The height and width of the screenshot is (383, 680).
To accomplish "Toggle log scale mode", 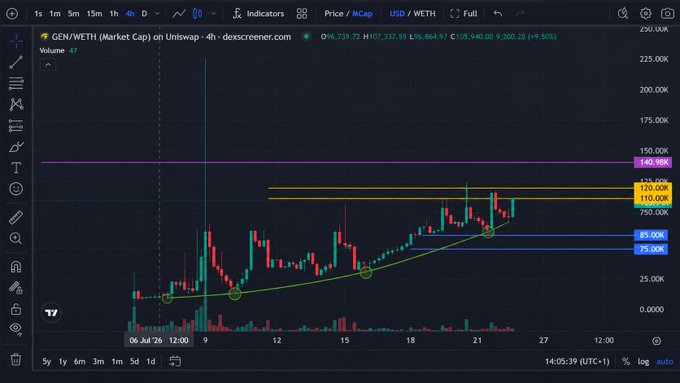I will coord(643,361).
